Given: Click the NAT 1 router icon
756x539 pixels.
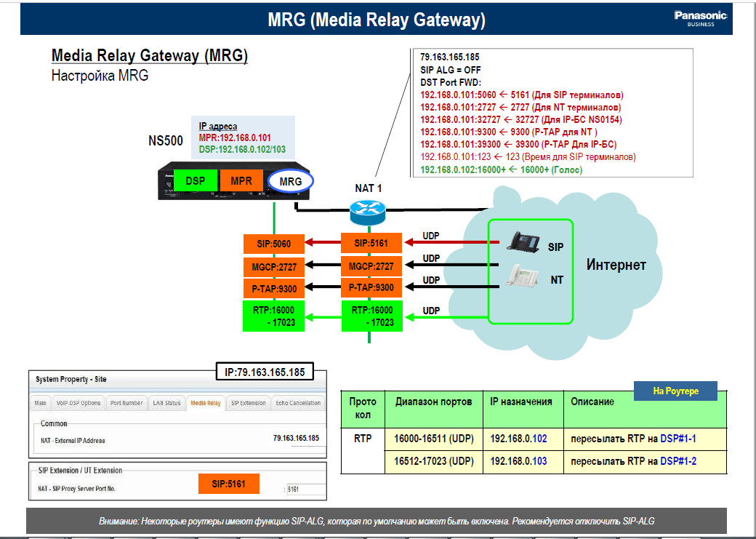Looking at the screenshot, I should pyautogui.click(x=367, y=212).
